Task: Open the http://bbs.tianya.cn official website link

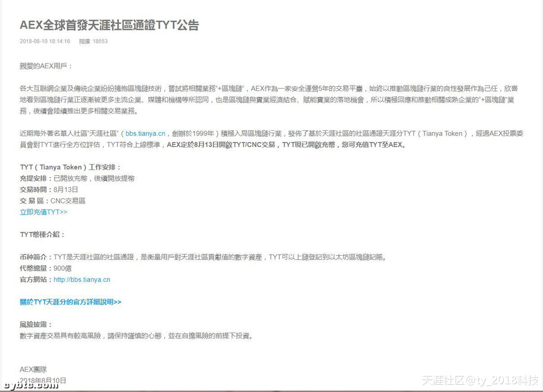Action: [x=82, y=280]
